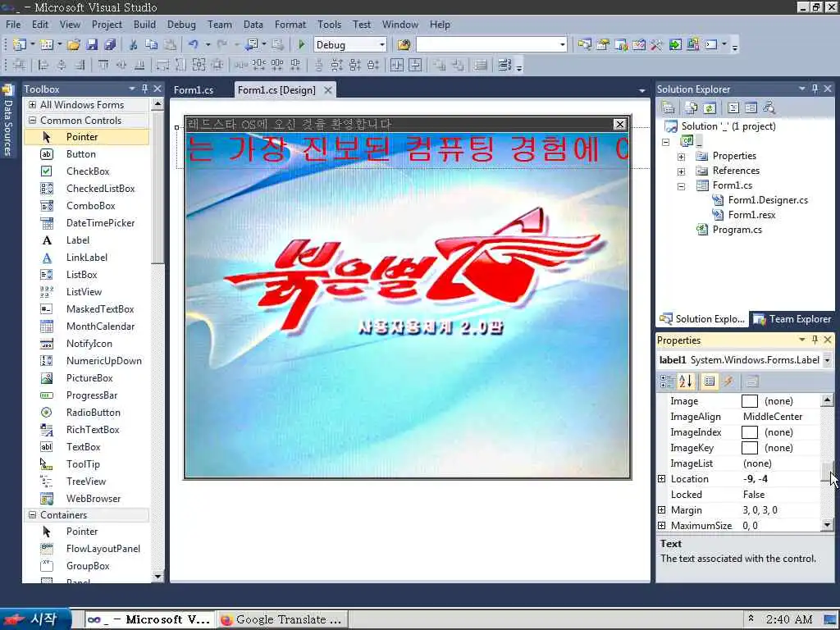Expand the Margin property

pos(662,510)
